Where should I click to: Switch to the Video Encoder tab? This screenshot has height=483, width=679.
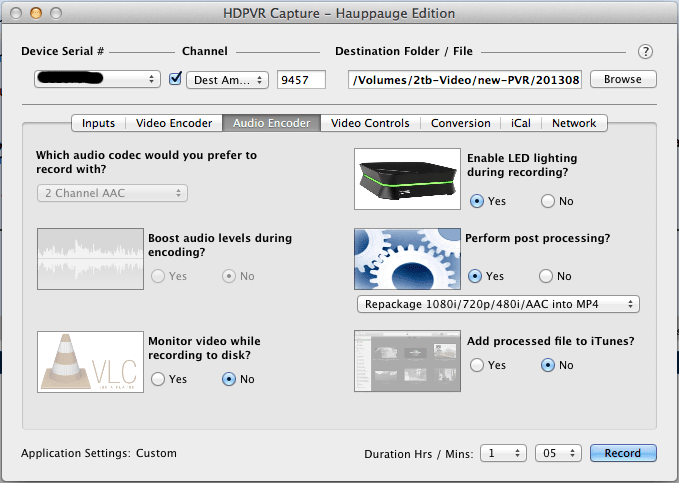click(x=174, y=123)
